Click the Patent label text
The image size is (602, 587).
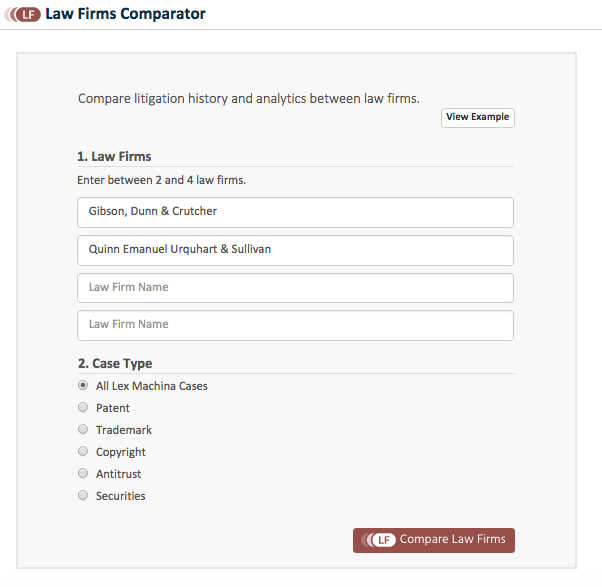point(113,408)
